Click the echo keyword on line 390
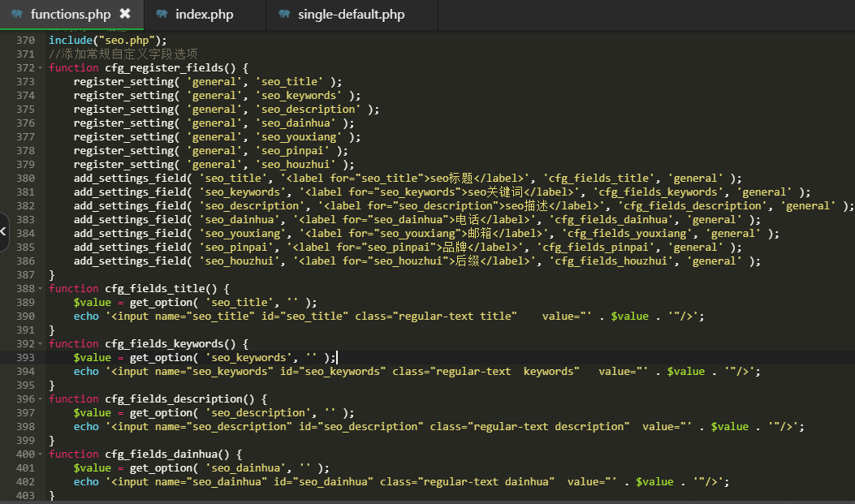 click(86, 317)
